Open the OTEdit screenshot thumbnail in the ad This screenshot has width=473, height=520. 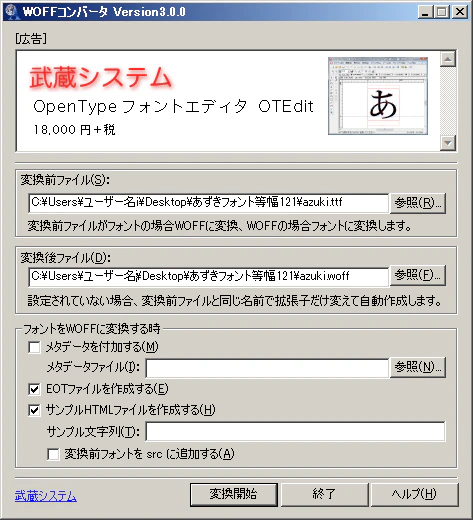(x=378, y=96)
